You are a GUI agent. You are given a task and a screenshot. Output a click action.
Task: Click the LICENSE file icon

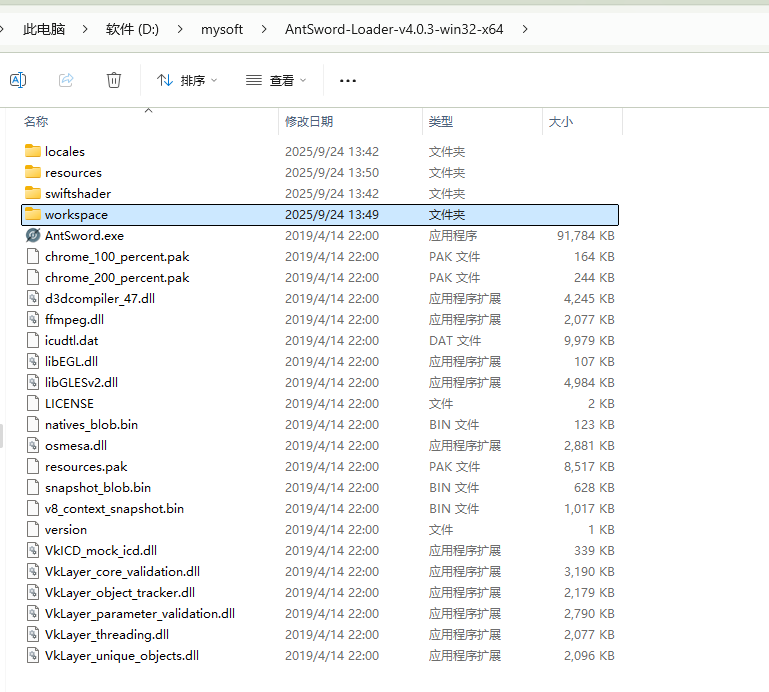pos(33,404)
